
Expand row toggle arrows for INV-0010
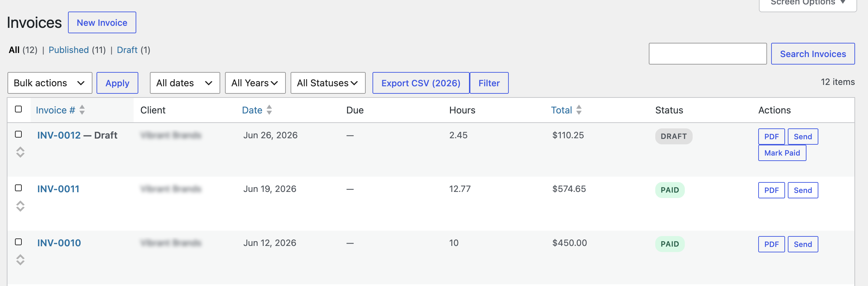click(20, 260)
